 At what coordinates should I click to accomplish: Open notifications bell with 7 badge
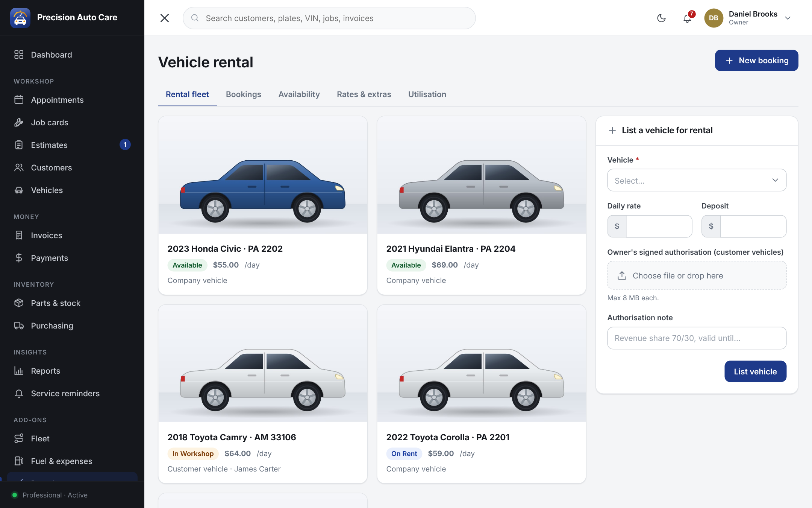(x=688, y=18)
